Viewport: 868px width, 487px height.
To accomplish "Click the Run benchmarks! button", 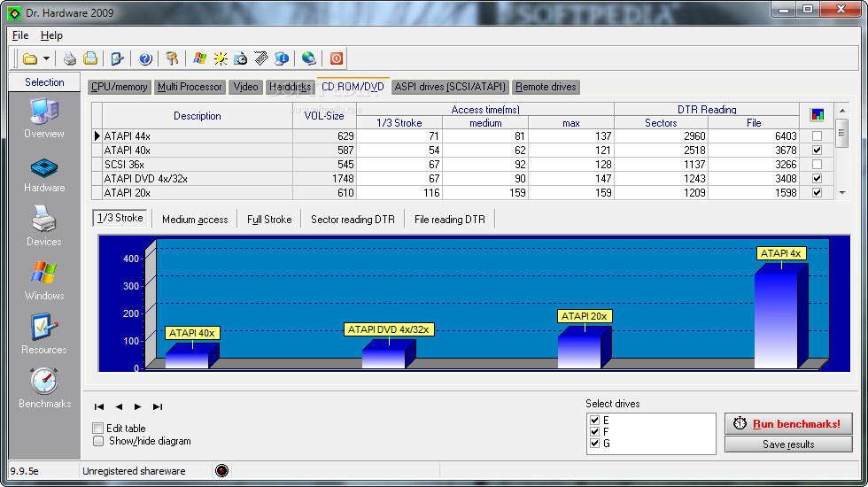I will tap(788, 424).
